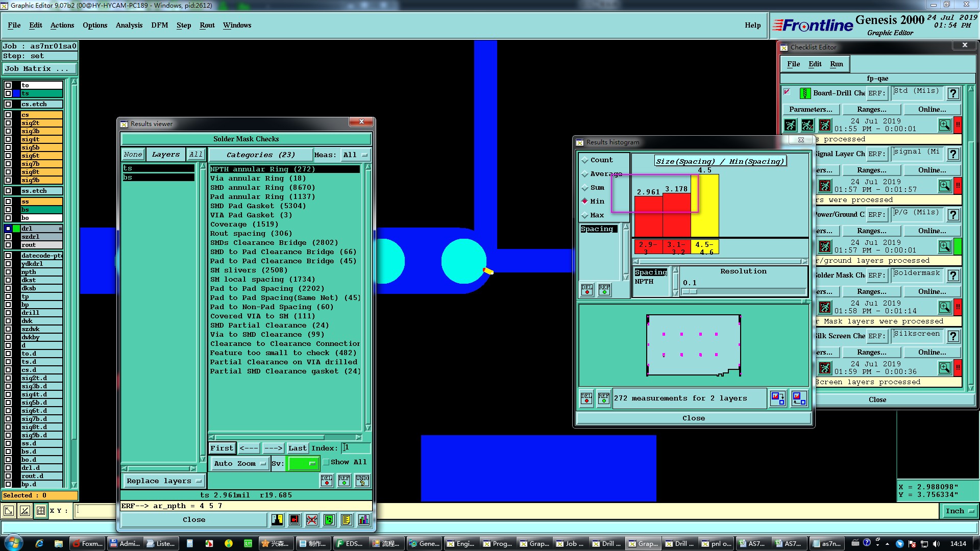The width and height of the screenshot is (980, 551).
Task: Click the crossed-out REF icon
Action: tap(312, 520)
